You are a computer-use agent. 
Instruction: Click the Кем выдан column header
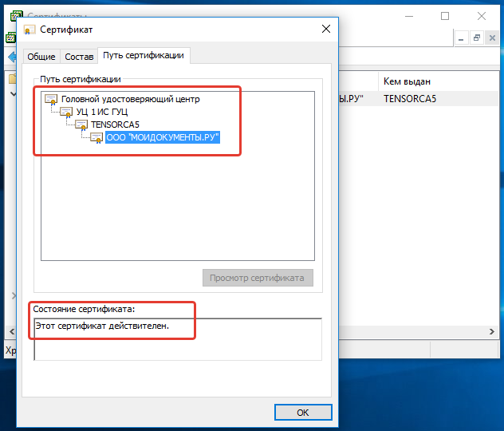tap(408, 81)
